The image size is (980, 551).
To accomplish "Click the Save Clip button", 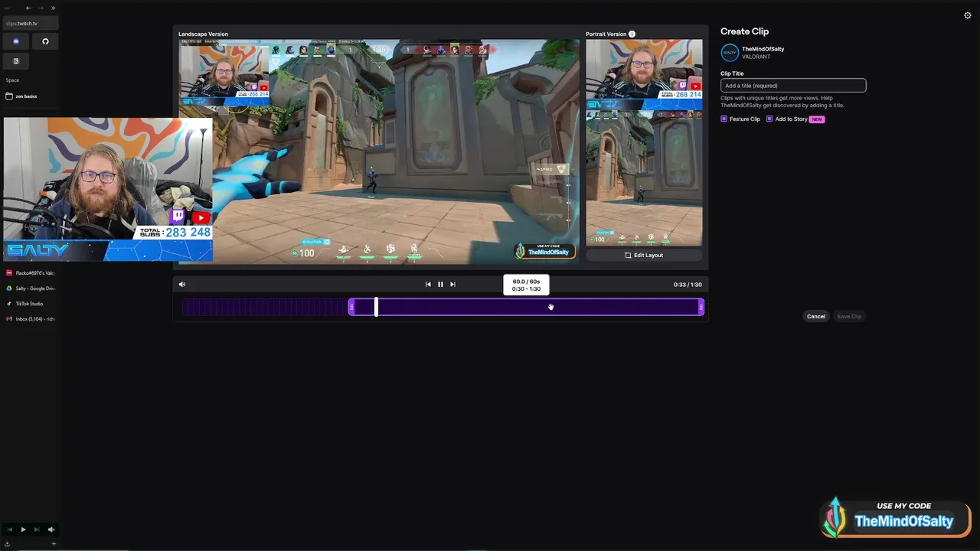I will pyautogui.click(x=849, y=317).
